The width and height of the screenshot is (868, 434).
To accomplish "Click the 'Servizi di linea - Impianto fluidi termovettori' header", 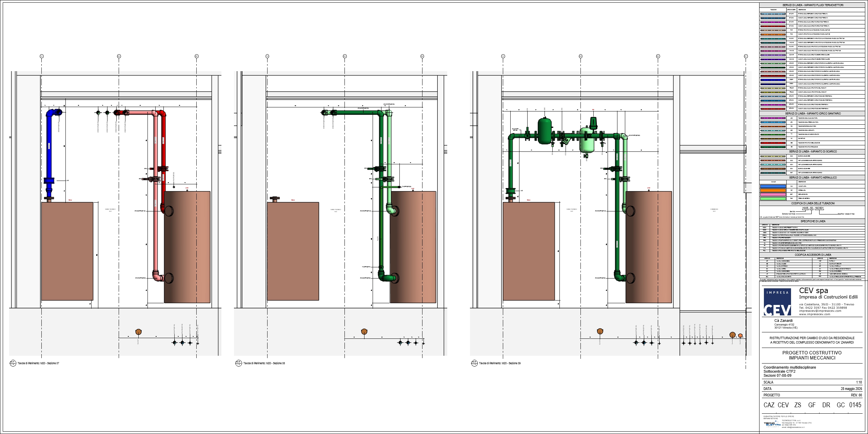I will 812,5.
